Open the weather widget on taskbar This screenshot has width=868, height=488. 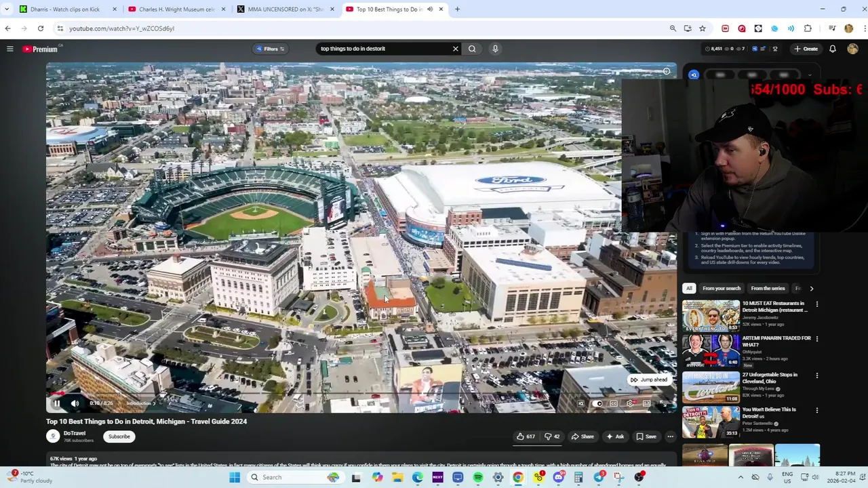(x=31, y=477)
